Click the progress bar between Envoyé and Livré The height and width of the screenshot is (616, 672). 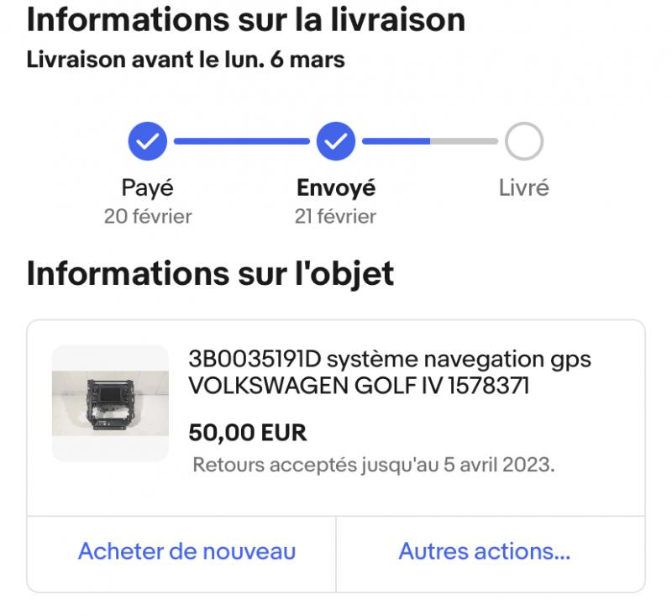pos(430,141)
